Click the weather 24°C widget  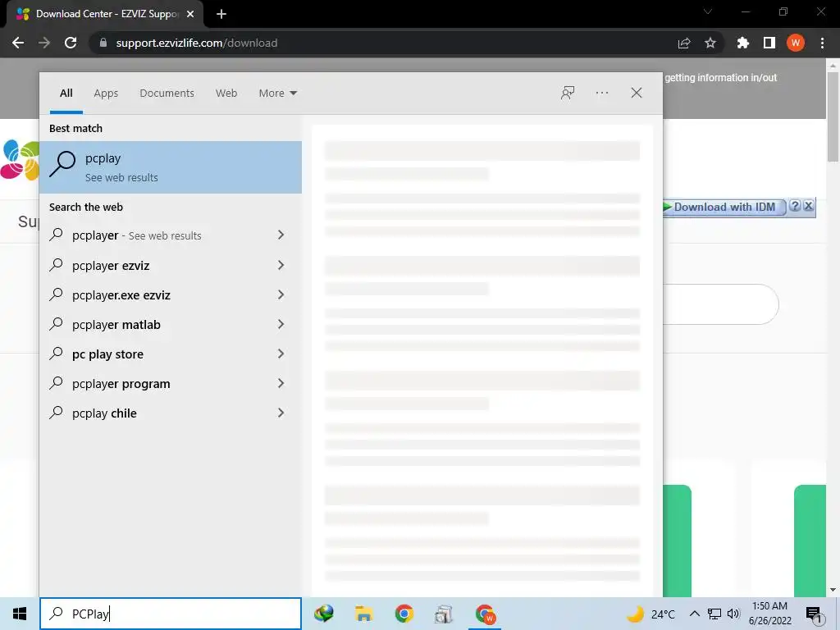pyautogui.click(x=651, y=614)
